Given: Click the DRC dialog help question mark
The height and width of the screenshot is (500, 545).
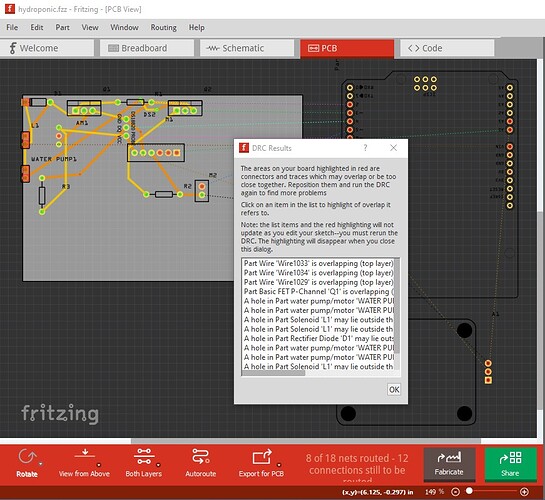Looking at the screenshot, I should coord(365,148).
